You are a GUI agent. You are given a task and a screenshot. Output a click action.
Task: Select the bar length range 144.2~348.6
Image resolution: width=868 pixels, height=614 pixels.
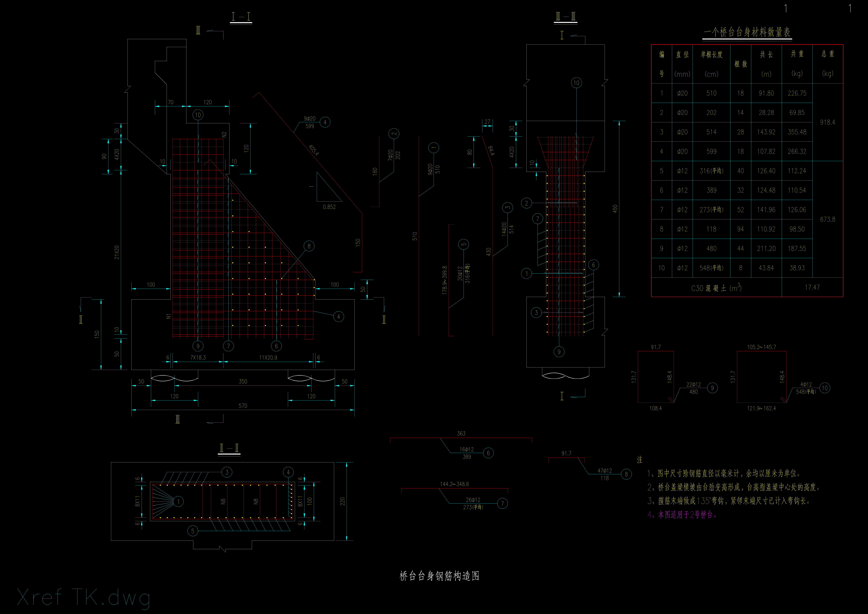pyautogui.click(x=454, y=484)
